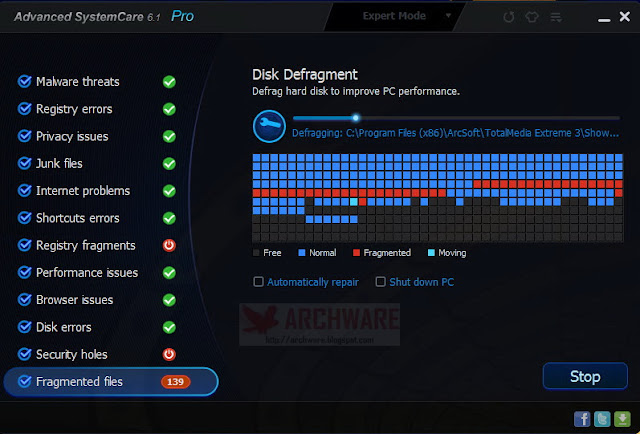Select the Disk errors item
The height and width of the screenshot is (434, 640).
(64, 327)
